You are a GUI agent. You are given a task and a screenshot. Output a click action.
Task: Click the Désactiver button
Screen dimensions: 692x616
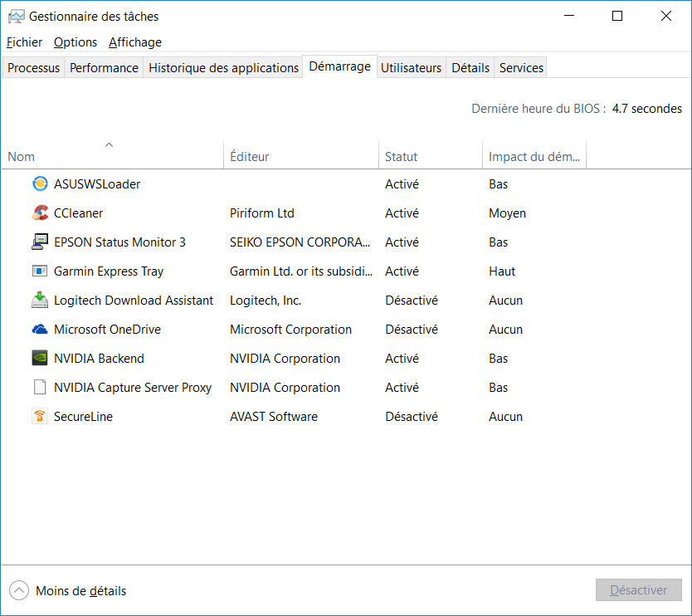(639, 590)
